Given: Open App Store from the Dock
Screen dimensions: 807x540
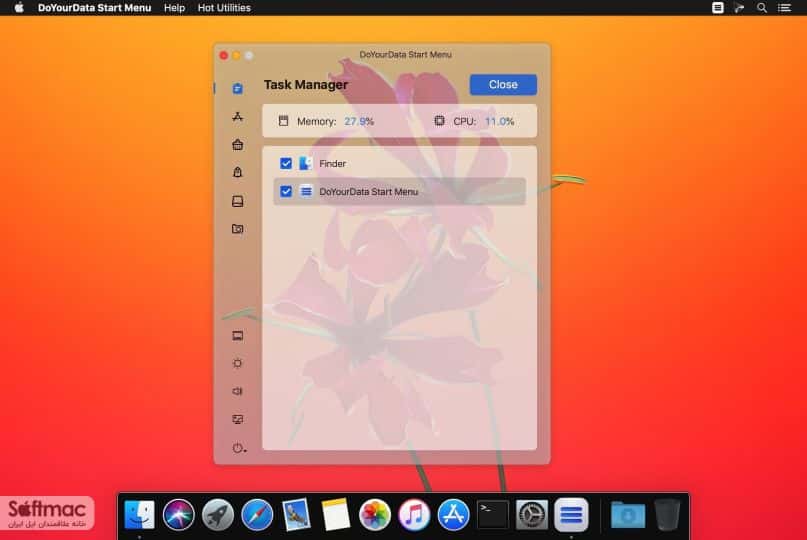Looking at the screenshot, I should (x=453, y=514).
